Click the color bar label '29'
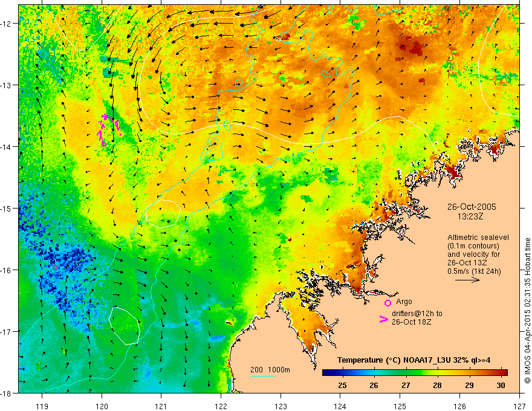This screenshot has width=532, height=411. pos(469,385)
